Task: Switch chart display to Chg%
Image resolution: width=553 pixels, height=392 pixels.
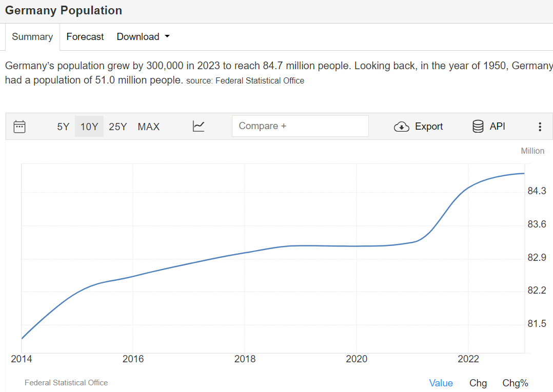Action: point(515,383)
